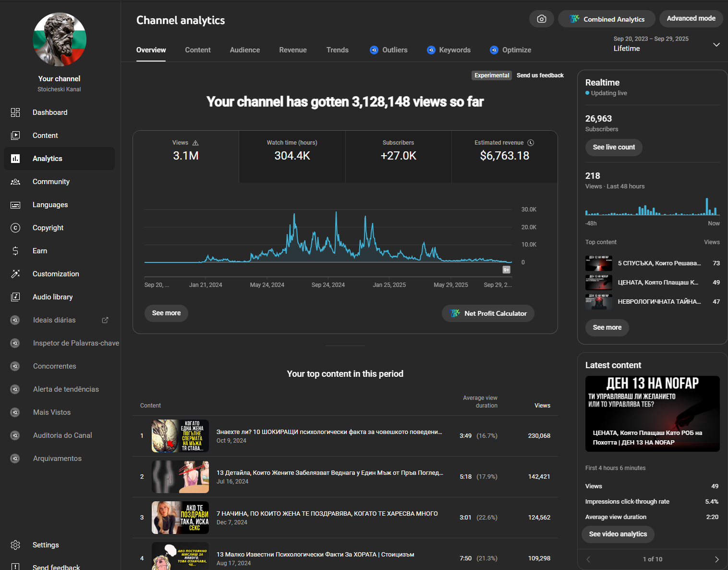Click the Arquivamentos extension icon

coord(15,458)
